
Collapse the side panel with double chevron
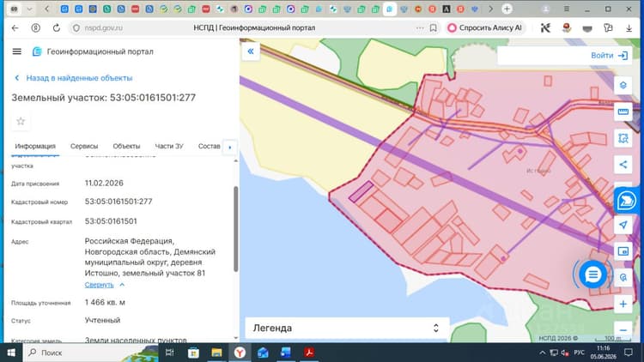[251, 51]
